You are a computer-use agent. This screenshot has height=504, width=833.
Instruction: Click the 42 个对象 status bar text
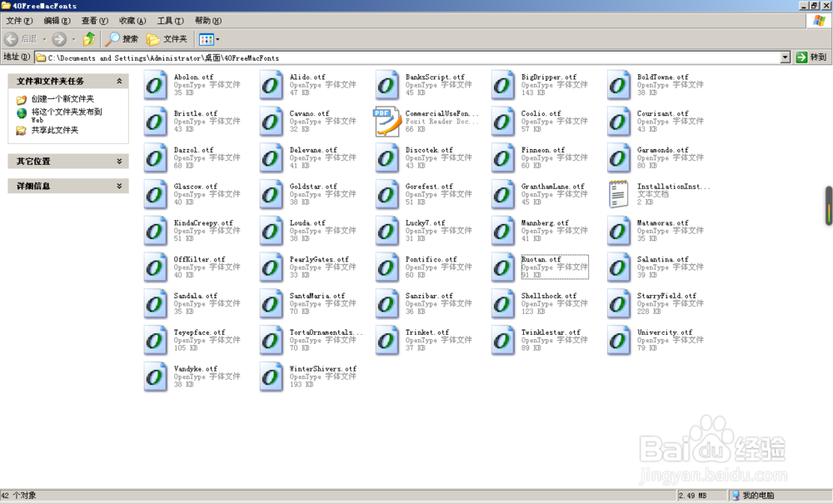18,496
